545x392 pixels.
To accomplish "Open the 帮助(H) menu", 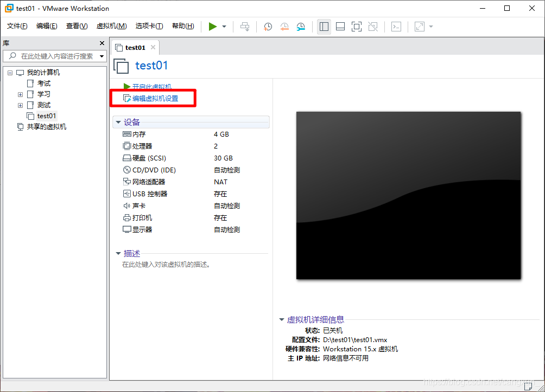I will tap(183, 26).
